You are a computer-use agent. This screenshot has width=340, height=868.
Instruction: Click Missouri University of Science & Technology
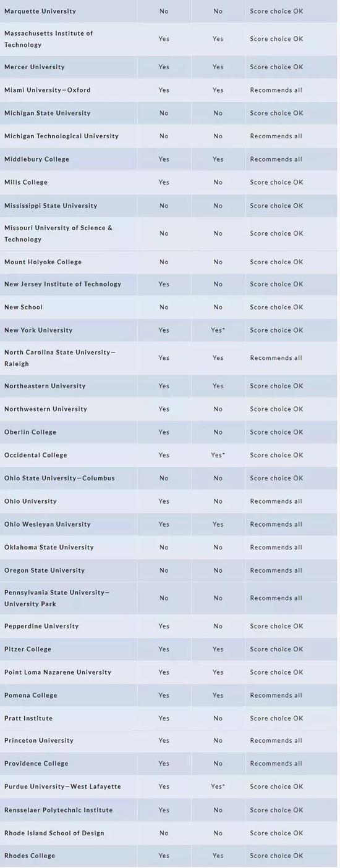click(x=59, y=233)
